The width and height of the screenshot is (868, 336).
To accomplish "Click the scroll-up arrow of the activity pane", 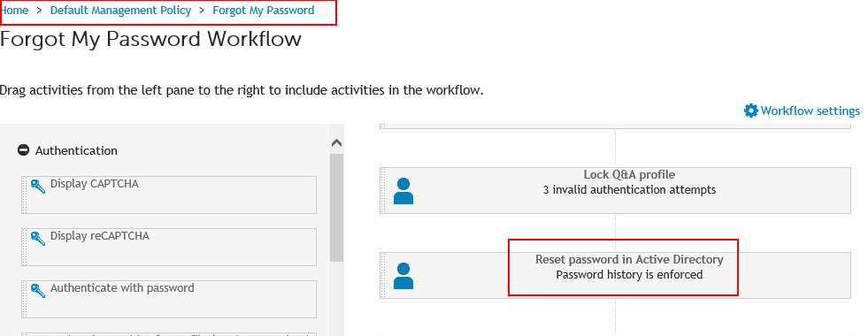I will pos(336,143).
